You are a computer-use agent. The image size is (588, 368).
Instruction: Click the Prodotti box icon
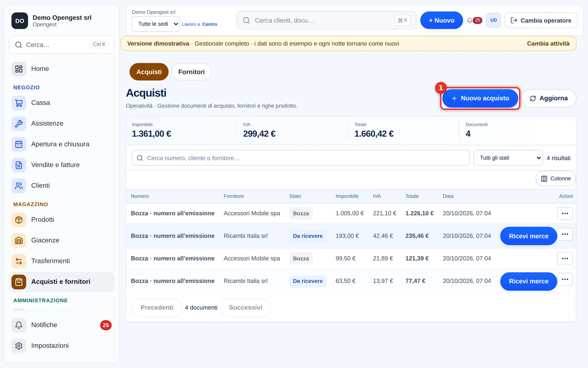[x=19, y=220]
